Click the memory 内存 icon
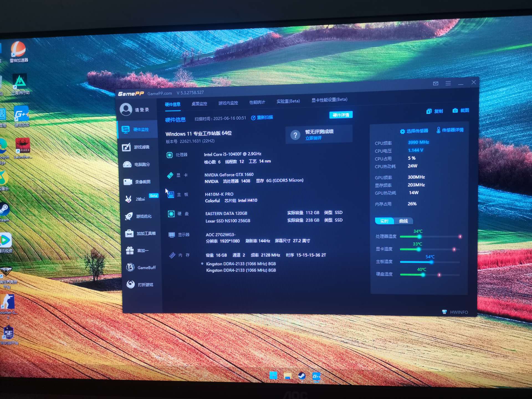Image resolution: width=532 pixels, height=399 pixels. tap(172, 255)
